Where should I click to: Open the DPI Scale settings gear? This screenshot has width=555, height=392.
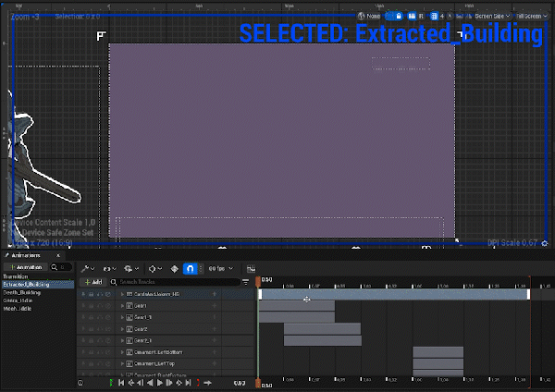click(545, 243)
